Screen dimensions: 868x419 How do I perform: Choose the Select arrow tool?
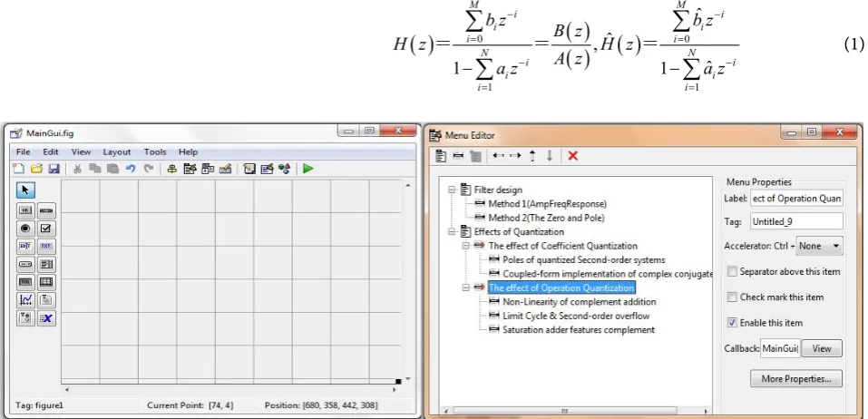25,190
